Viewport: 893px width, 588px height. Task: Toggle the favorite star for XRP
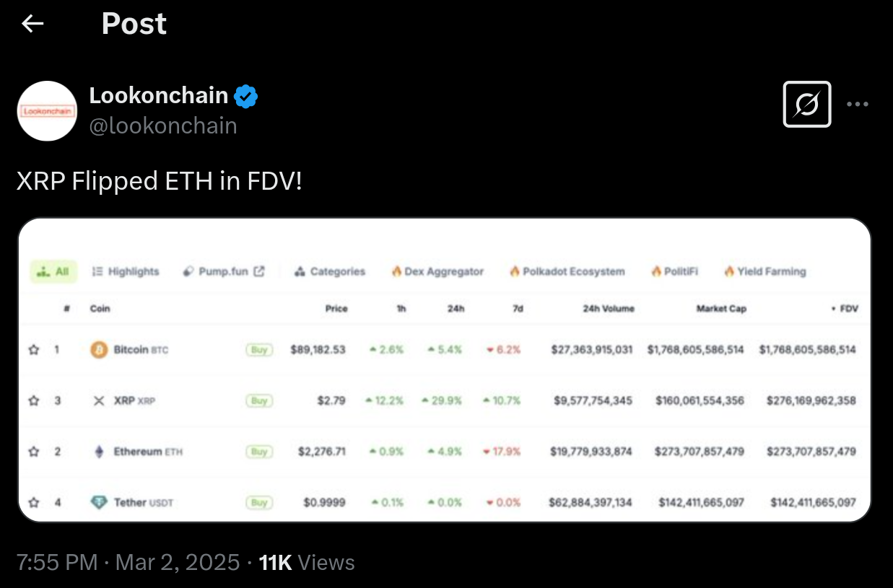pos(33,400)
